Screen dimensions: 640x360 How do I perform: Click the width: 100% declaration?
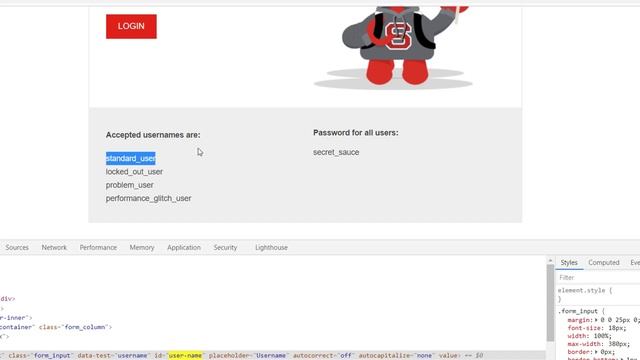589,336
